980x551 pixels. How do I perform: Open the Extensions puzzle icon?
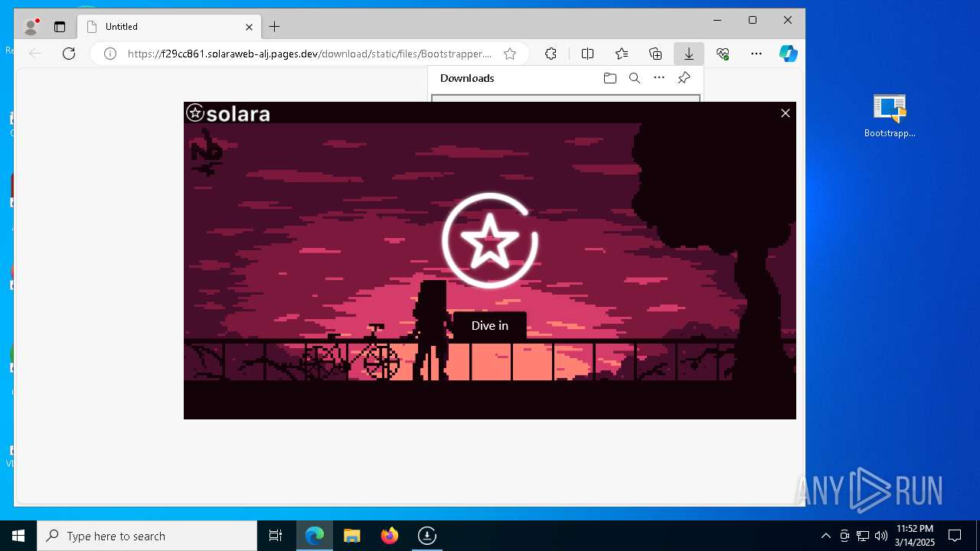550,54
